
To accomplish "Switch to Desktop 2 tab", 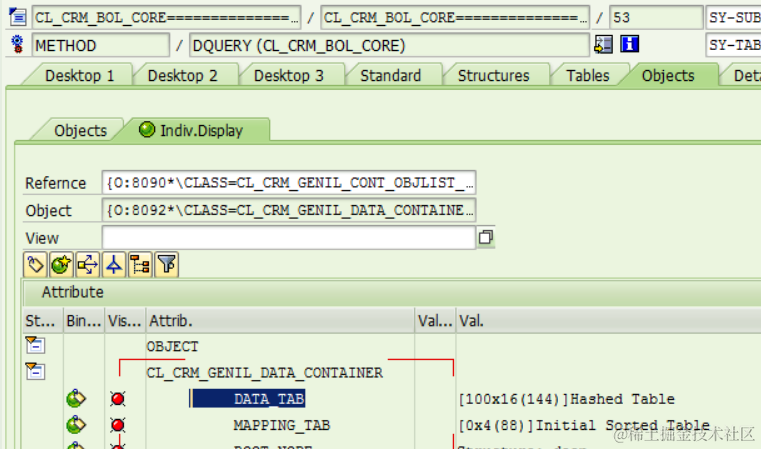I will point(182,76).
